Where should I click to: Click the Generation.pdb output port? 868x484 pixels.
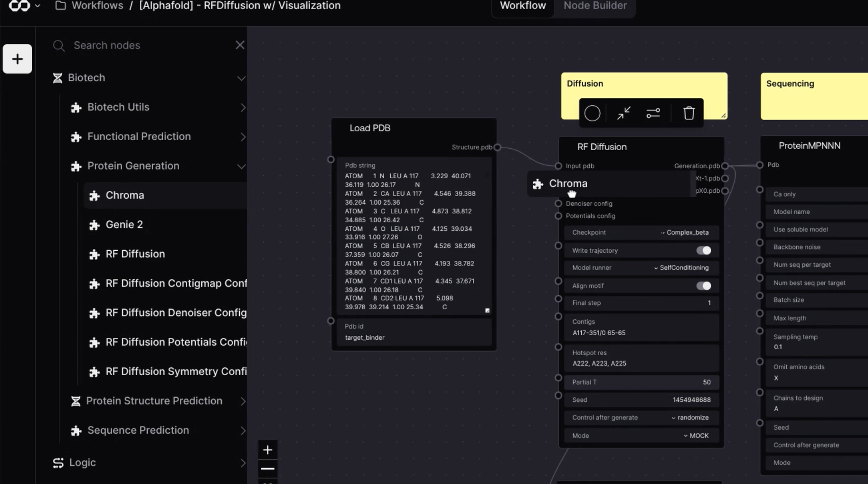pos(725,166)
